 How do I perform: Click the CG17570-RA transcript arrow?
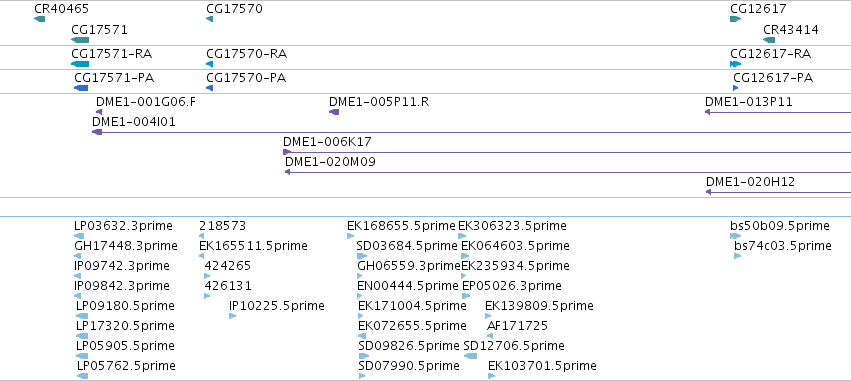(x=209, y=64)
